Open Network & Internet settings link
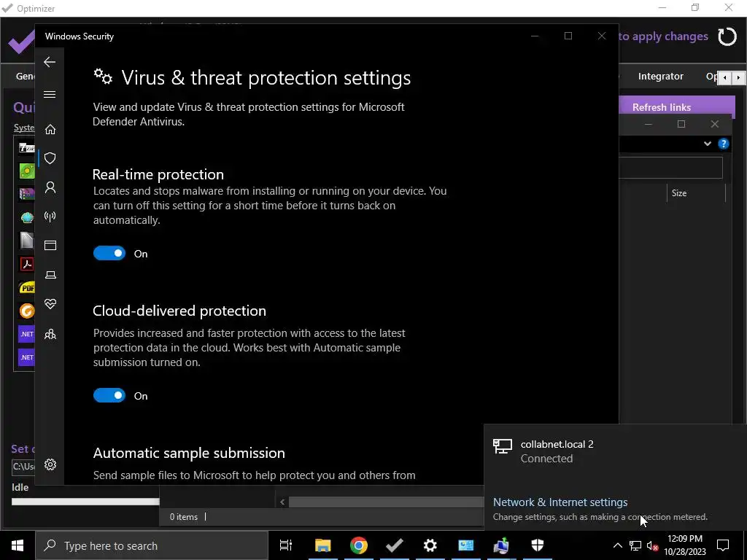 click(560, 502)
